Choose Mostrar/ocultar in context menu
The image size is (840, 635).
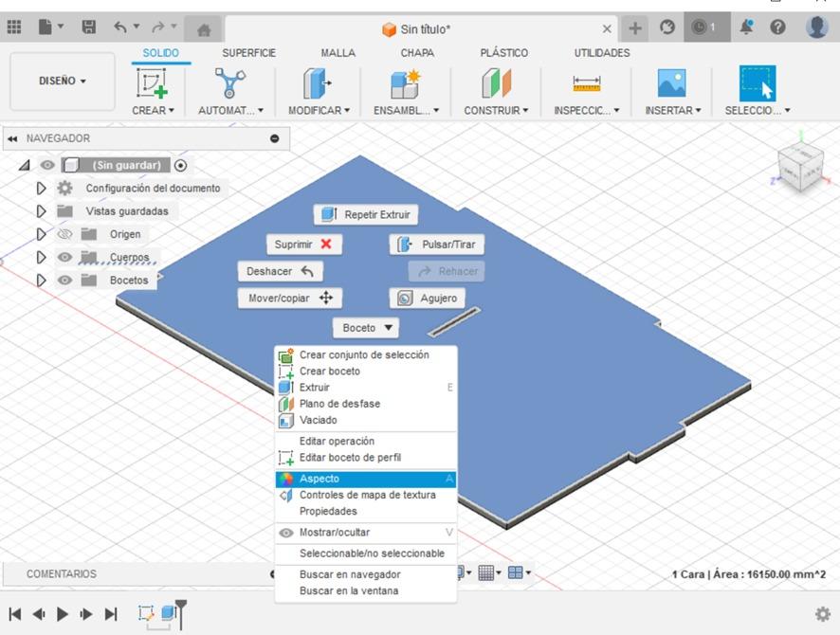pos(366,533)
